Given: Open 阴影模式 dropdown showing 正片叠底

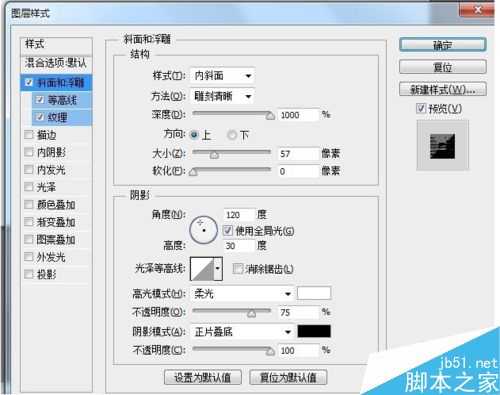Looking at the screenshot, I should pyautogui.click(x=242, y=332).
